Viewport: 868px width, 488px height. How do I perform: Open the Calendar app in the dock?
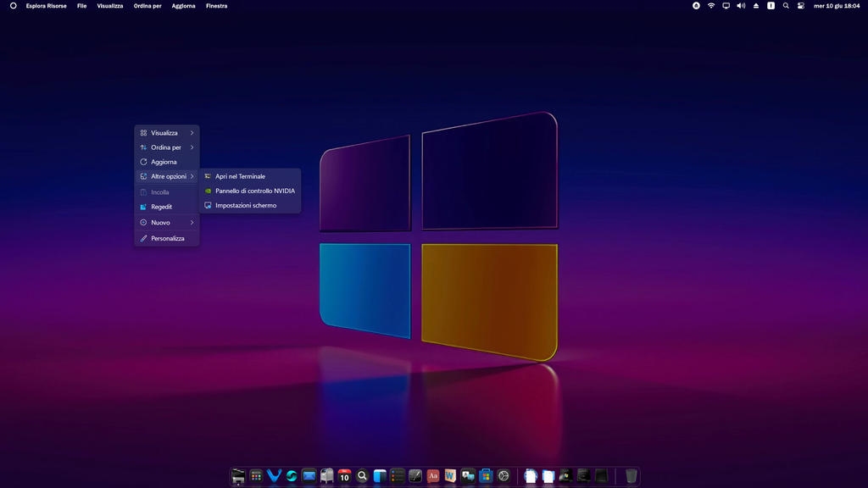(344, 476)
